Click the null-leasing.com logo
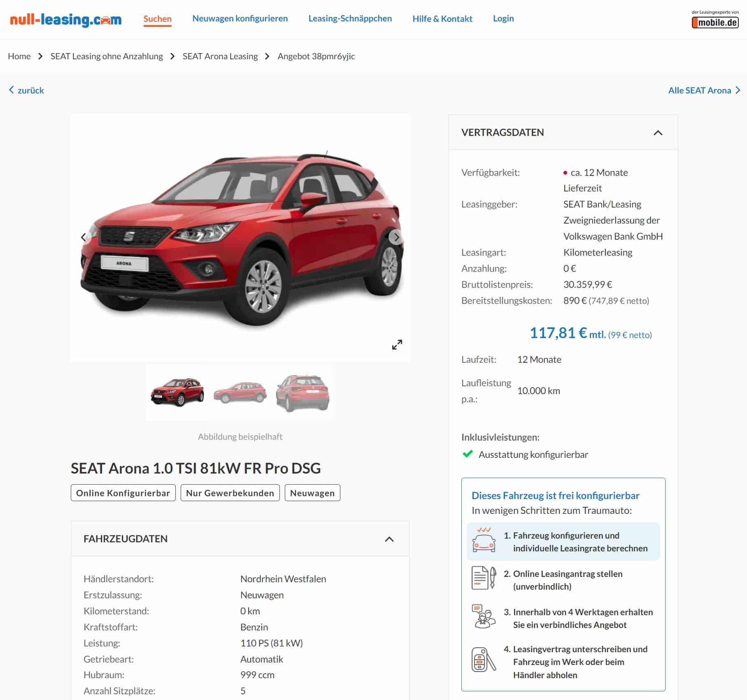Screen dimensions: 747x700 point(66,19)
